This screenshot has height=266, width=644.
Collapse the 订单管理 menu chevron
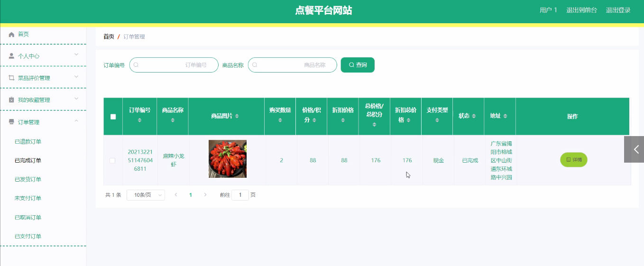76,122
